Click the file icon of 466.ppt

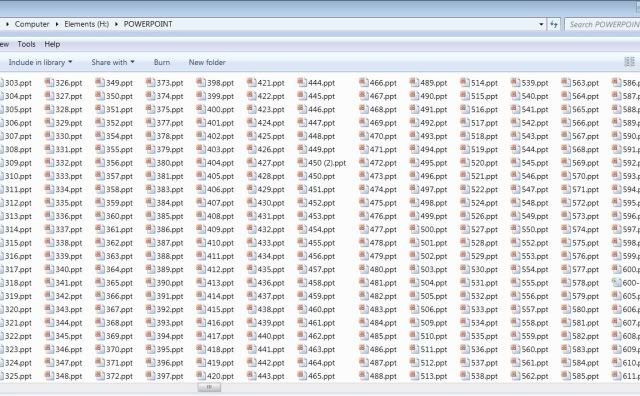364,82
